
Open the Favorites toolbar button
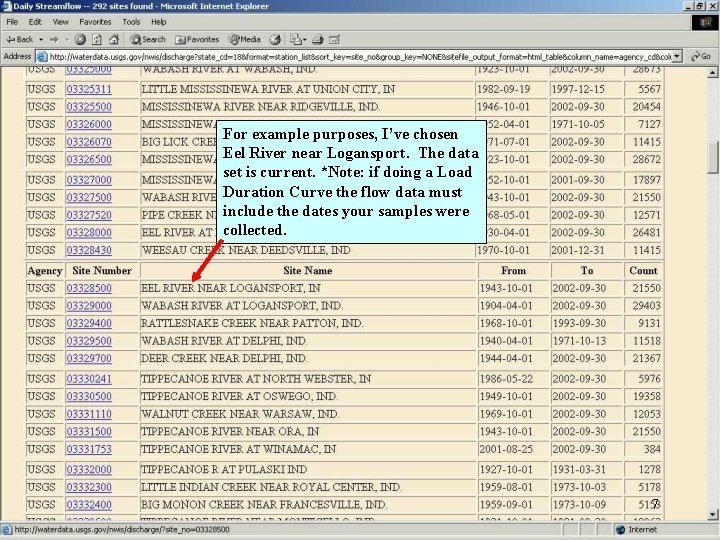tap(197, 39)
